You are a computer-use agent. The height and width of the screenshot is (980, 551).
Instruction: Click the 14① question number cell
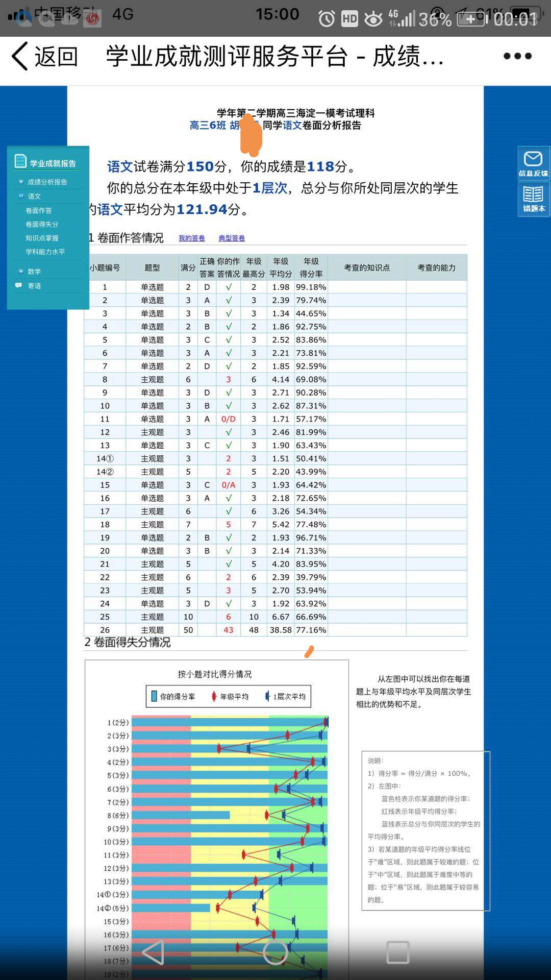coord(105,459)
